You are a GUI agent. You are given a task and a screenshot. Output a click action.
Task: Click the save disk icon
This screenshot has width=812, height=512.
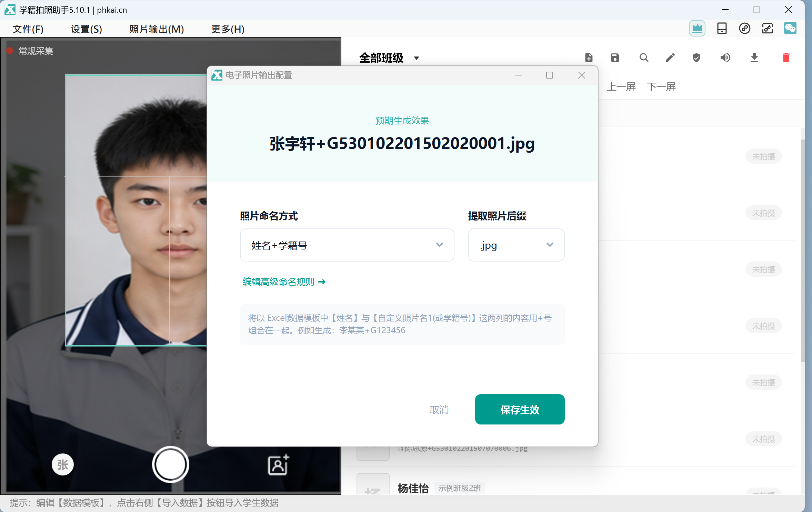(x=615, y=58)
